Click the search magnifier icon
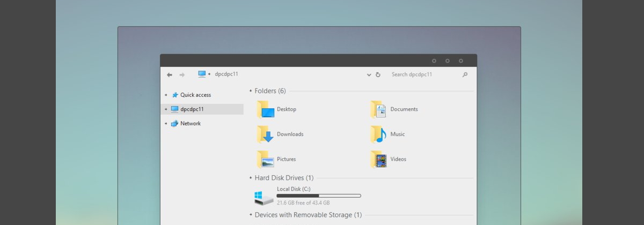The height and width of the screenshot is (225, 644). pyautogui.click(x=465, y=74)
